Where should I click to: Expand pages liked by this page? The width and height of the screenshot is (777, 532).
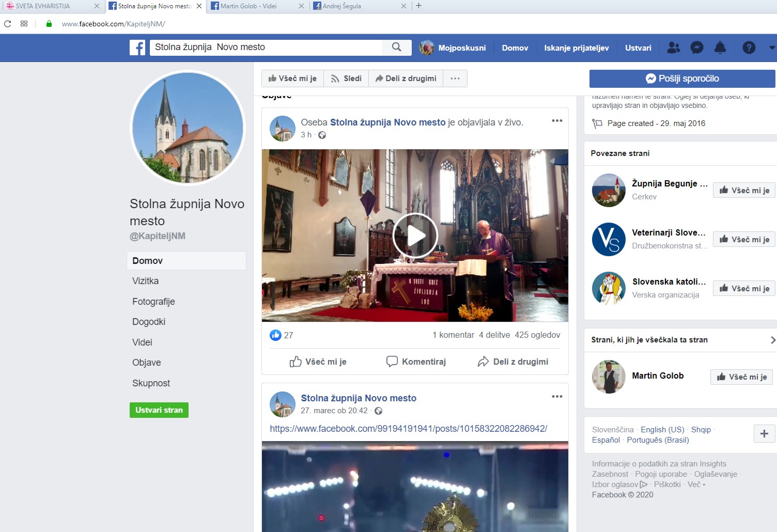[x=773, y=340]
